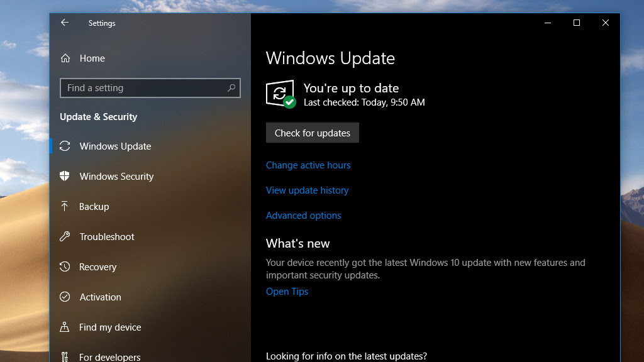Image resolution: width=644 pixels, height=362 pixels.
Task: Go to Windows Security section
Action: pos(116,176)
